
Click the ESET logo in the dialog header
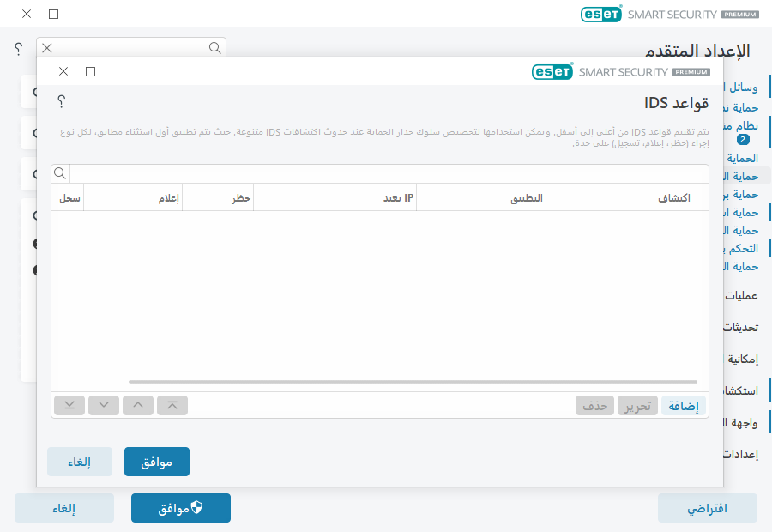pos(552,71)
